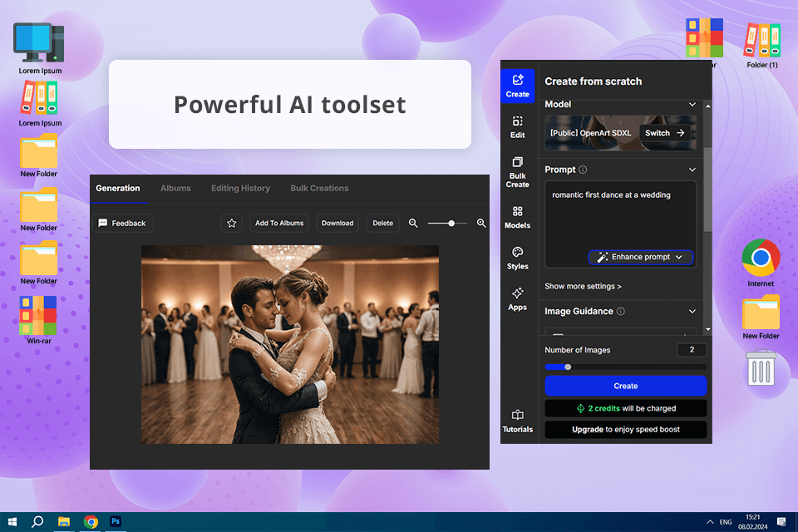The width and height of the screenshot is (798, 532).
Task: Switch to the Generation tab
Action: (x=117, y=189)
